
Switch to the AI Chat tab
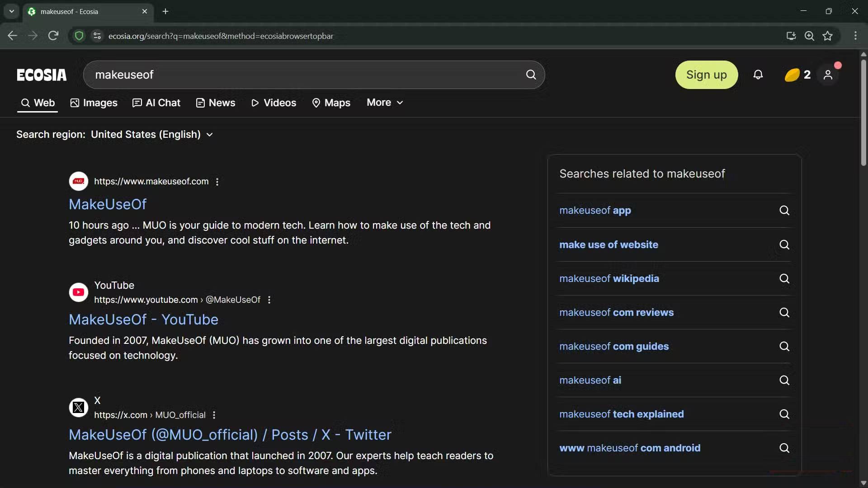pos(156,103)
